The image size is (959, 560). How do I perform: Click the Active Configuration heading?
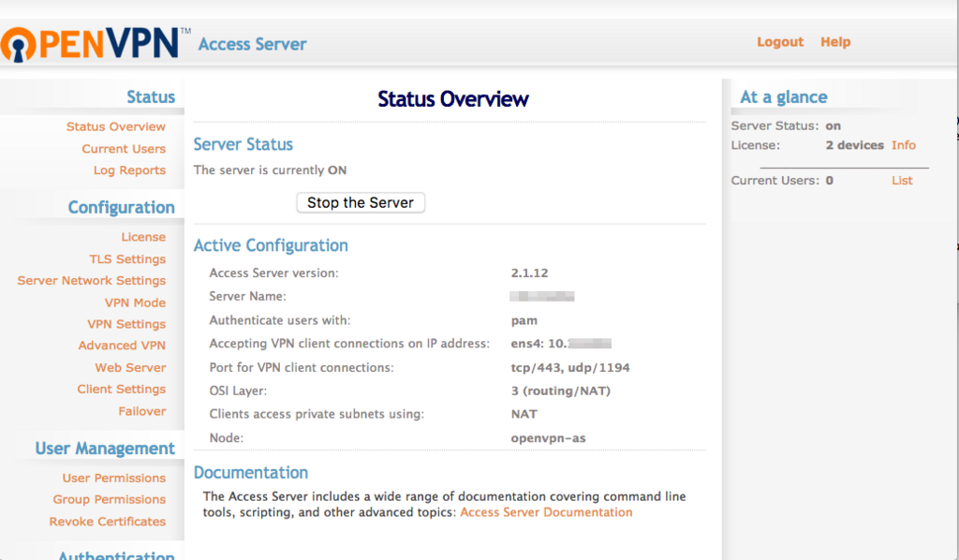pyautogui.click(x=271, y=245)
